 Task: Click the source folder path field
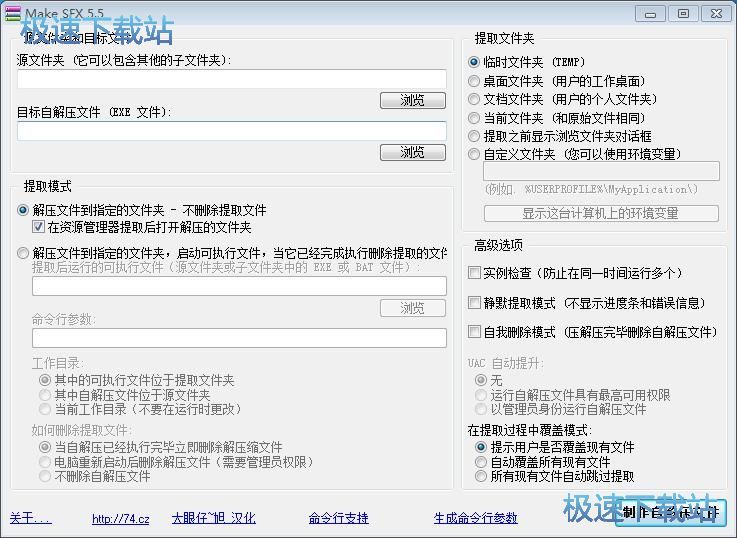point(232,79)
